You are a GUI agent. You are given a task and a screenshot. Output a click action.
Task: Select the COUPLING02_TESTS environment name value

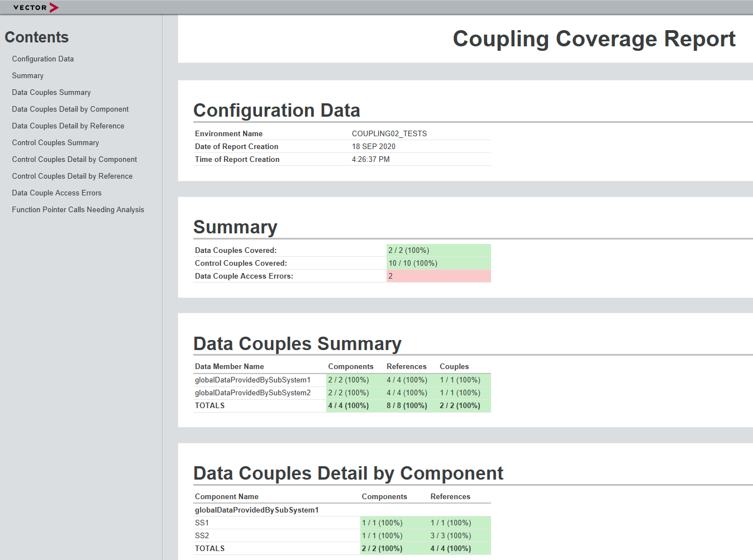pos(389,133)
